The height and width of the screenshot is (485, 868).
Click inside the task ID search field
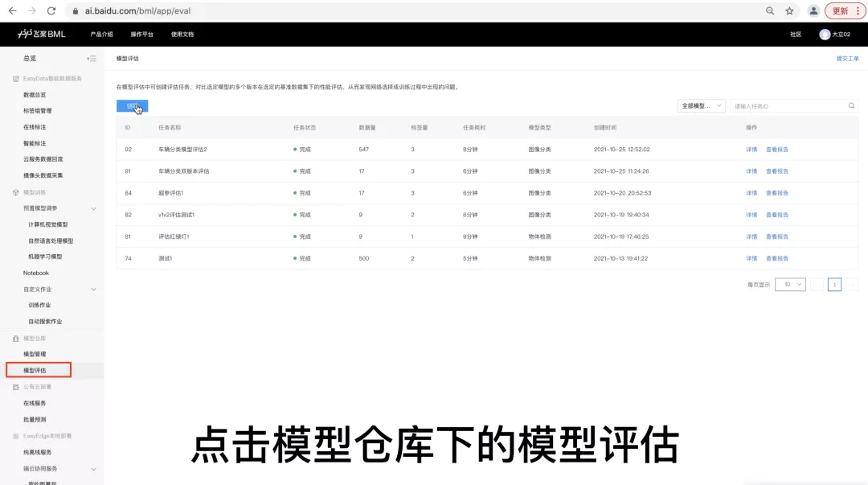794,106
